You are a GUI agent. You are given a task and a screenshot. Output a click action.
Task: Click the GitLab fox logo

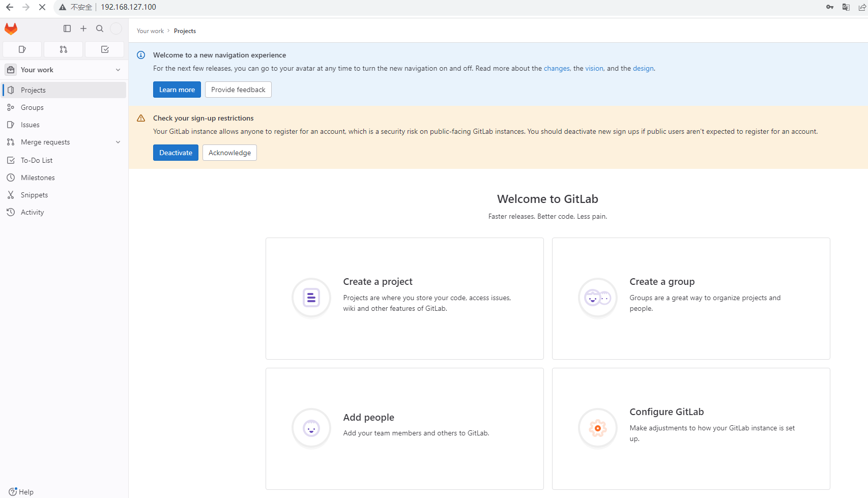(x=11, y=29)
